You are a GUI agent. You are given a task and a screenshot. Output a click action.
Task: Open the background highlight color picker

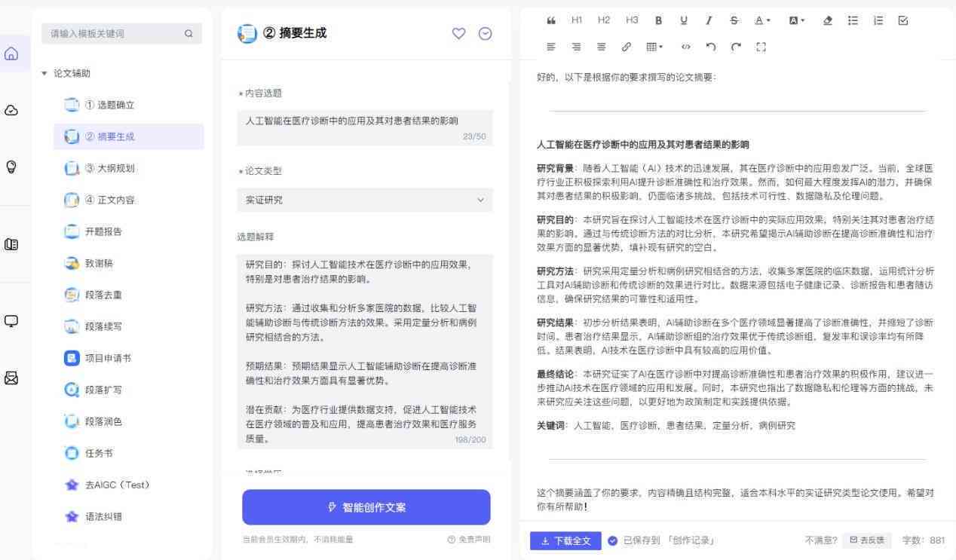click(797, 20)
